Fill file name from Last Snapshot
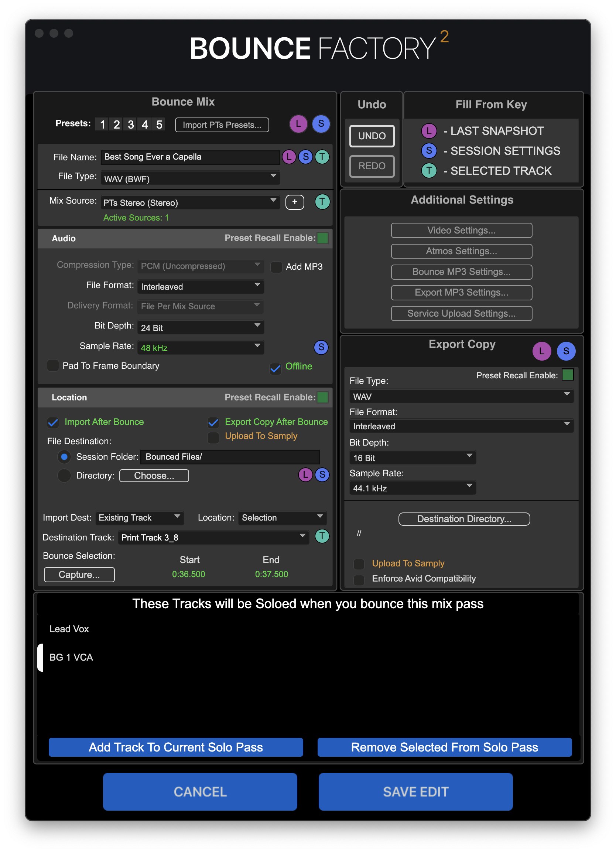 pos(289,157)
